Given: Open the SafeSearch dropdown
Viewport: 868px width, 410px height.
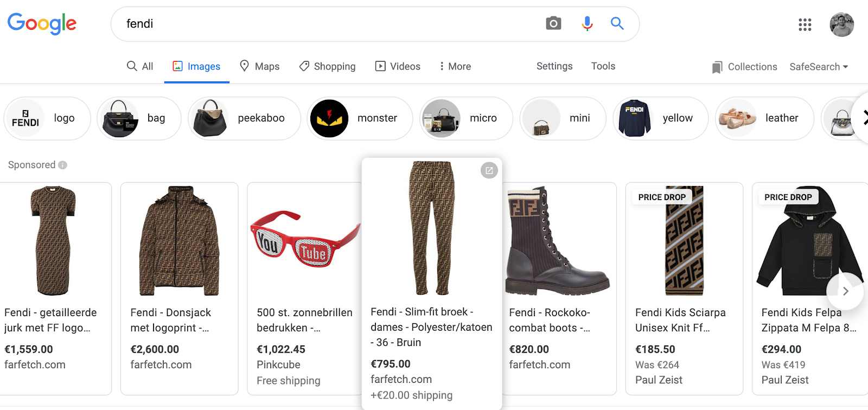Looking at the screenshot, I should tap(819, 66).
